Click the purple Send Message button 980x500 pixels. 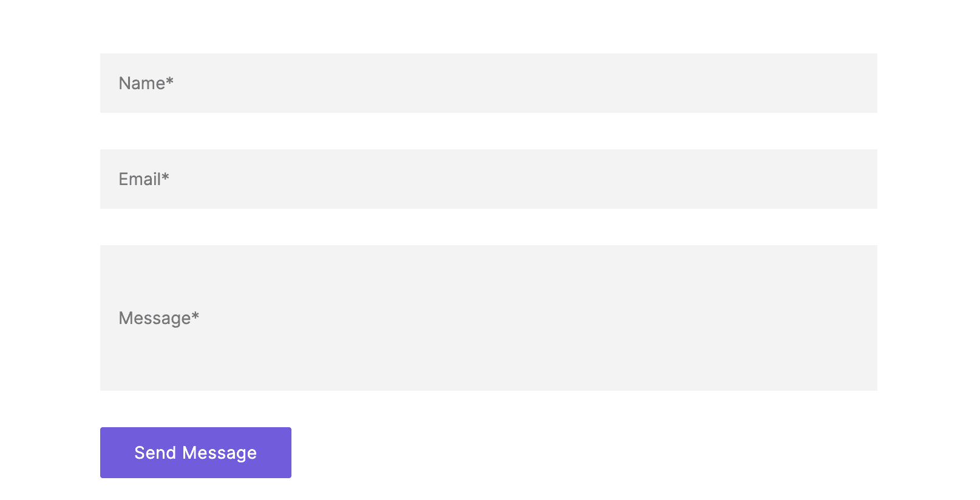196,452
